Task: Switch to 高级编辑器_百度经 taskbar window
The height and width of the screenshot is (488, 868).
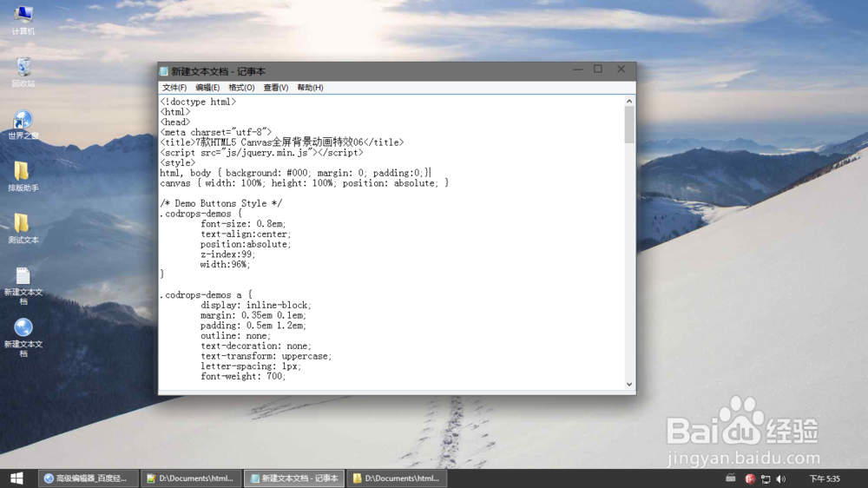Action: click(x=87, y=478)
